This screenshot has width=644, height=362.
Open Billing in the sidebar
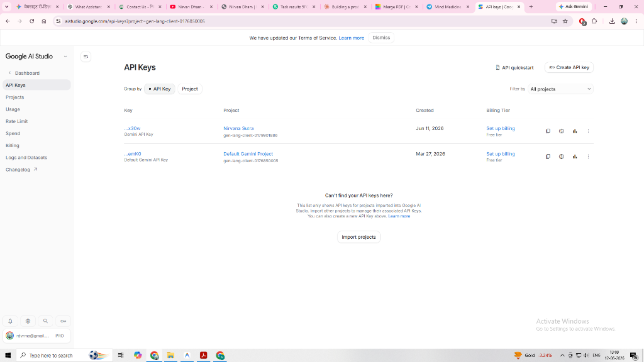13,146
